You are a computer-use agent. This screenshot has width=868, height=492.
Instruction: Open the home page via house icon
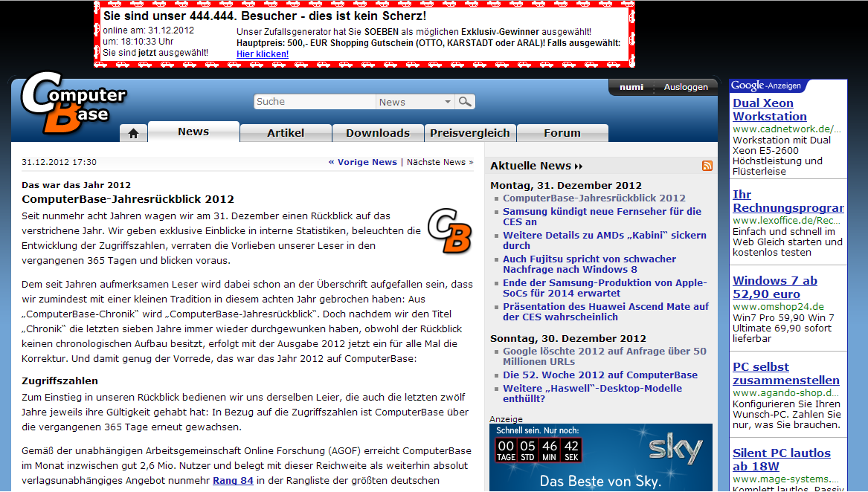point(133,133)
